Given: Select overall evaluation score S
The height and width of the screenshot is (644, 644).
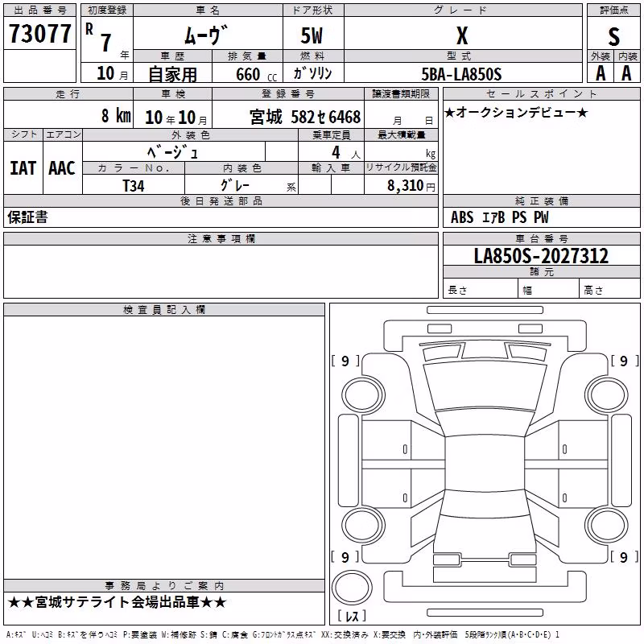Looking at the screenshot, I should (x=613, y=36).
